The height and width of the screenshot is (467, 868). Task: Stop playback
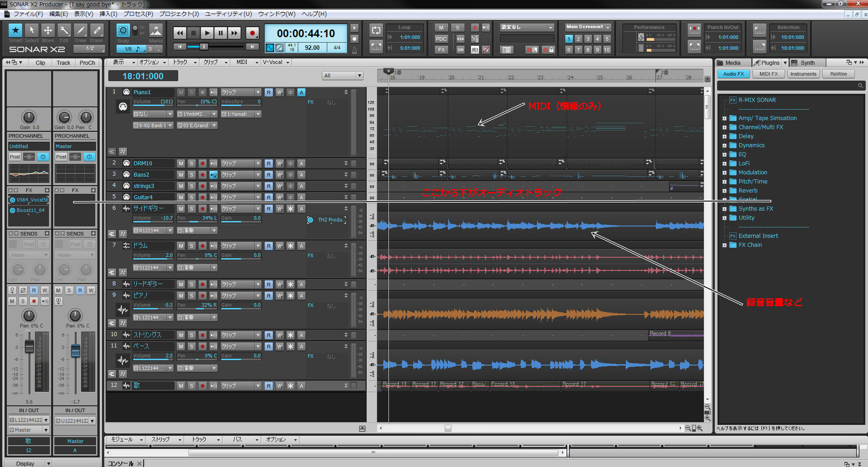[194, 33]
